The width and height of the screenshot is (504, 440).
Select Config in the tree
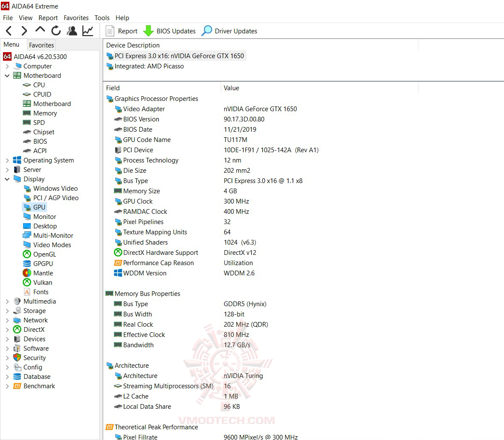(33, 367)
